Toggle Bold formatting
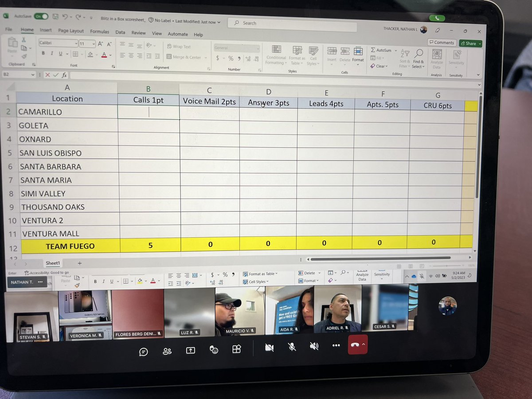This screenshot has width=532, height=399. [43, 53]
